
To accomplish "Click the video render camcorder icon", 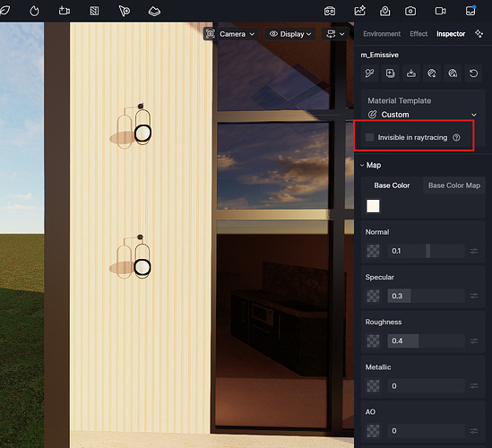I will click(x=440, y=12).
